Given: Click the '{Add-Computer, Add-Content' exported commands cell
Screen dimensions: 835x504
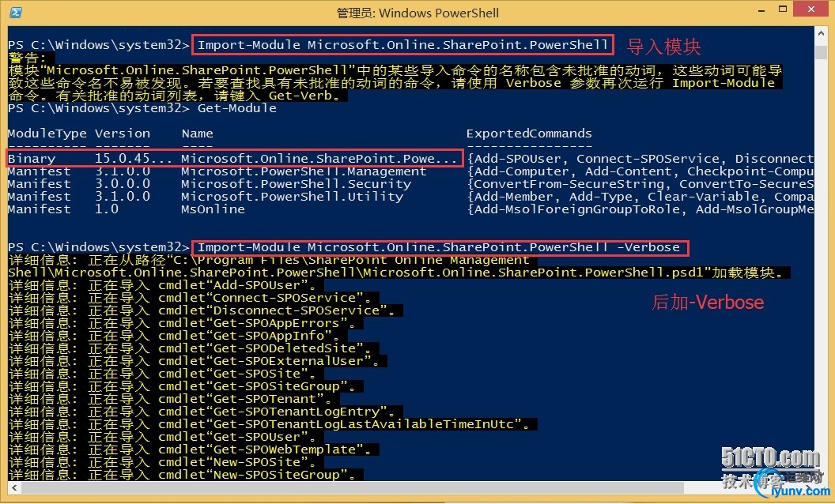Looking at the screenshot, I should tap(640, 171).
